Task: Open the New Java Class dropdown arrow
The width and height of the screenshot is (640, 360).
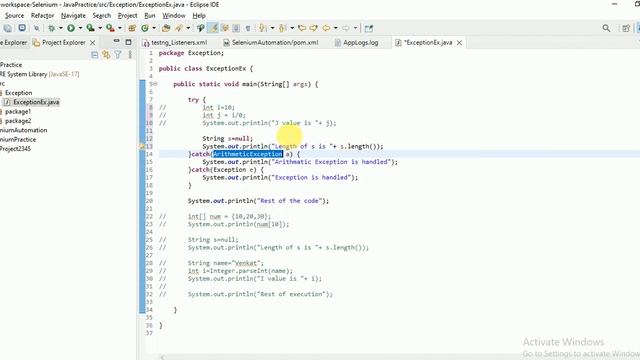Action: 154,28
